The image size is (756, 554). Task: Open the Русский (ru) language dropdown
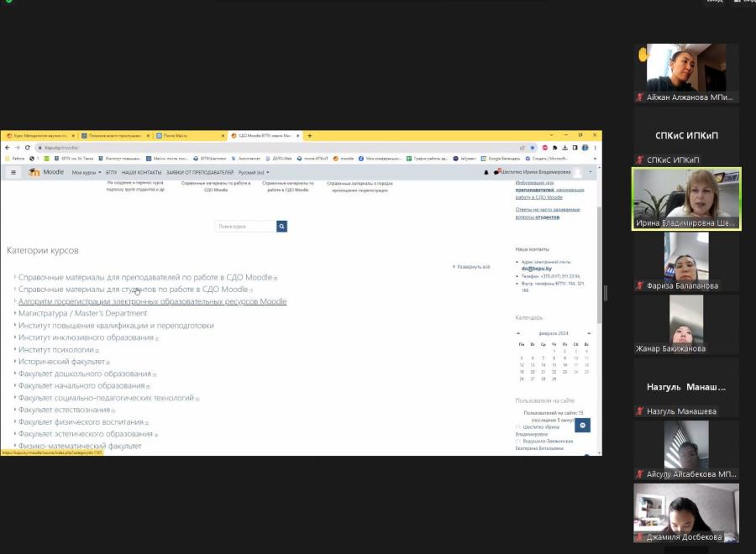coord(254,172)
